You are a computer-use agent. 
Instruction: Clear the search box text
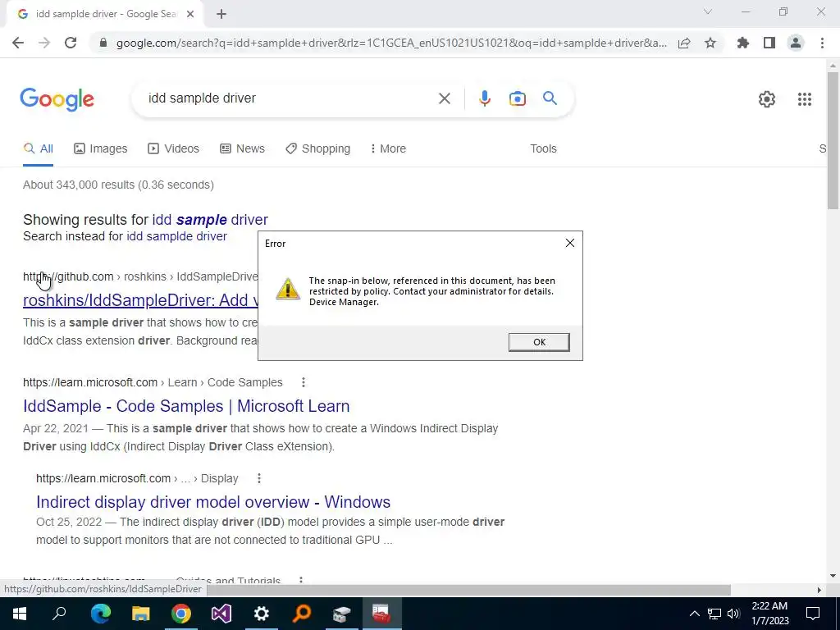pyautogui.click(x=444, y=98)
